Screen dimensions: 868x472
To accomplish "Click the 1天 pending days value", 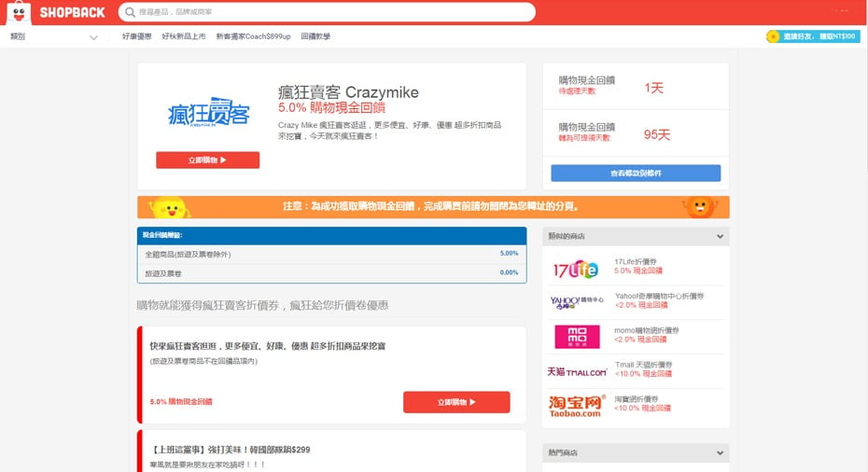I will click(x=653, y=88).
